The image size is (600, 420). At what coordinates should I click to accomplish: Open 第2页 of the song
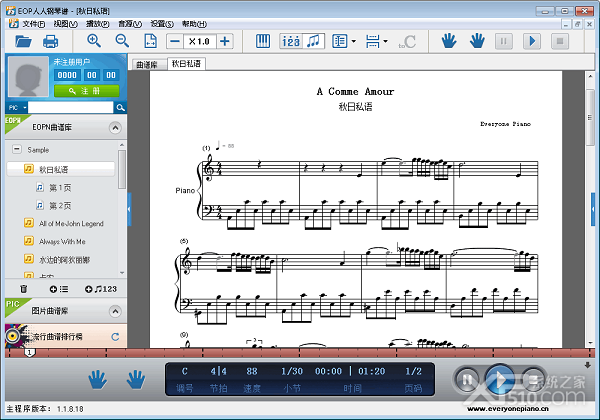(x=60, y=205)
